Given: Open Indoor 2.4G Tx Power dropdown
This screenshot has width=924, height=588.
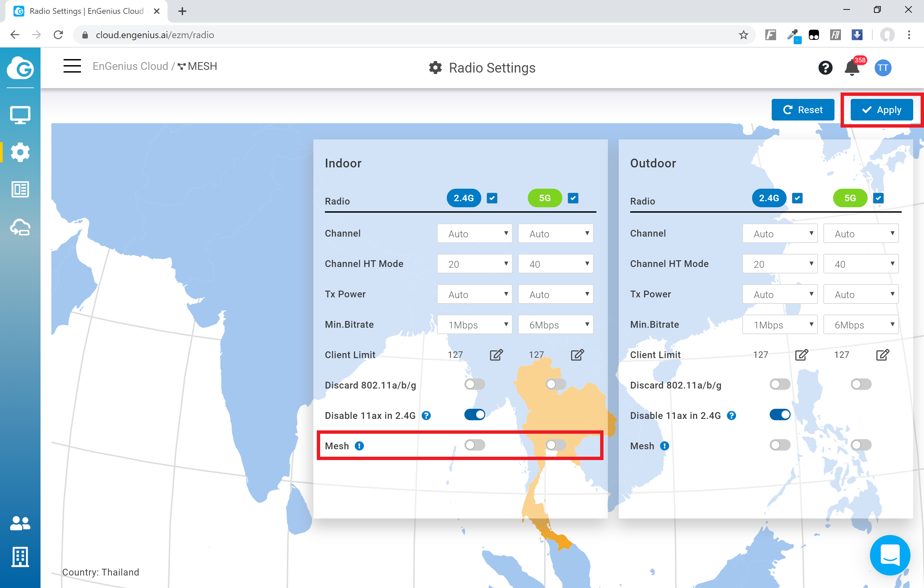Looking at the screenshot, I should tap(474, 294).
